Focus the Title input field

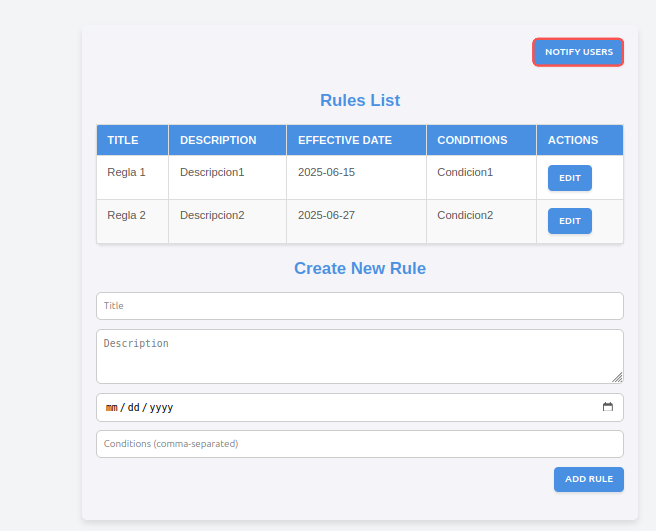point(360,306)
